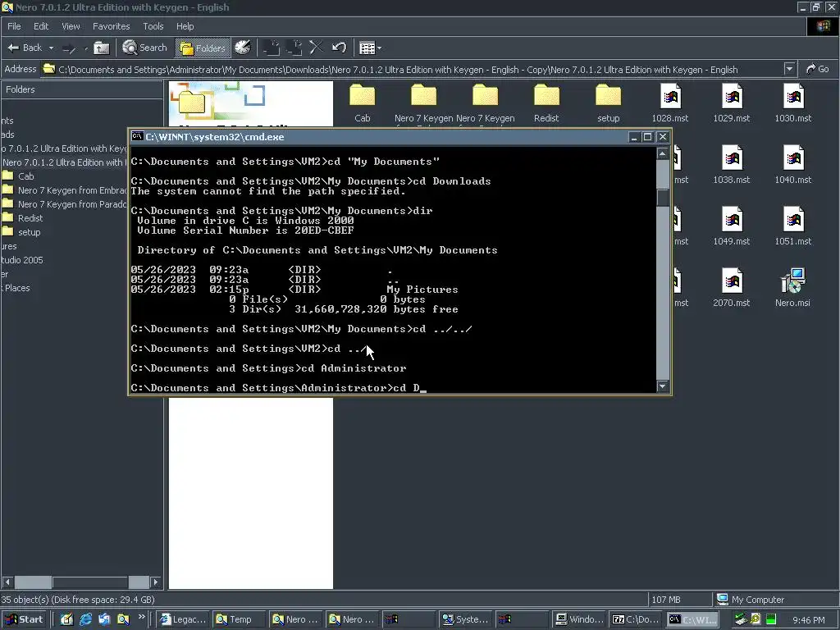Open the Tools menu
This screenshot has height=630, width=840.
(x=153, y=26)
